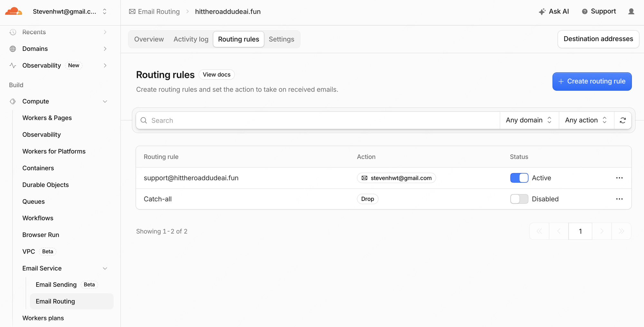This screenshot has height=327, width=644.
Task: Open options menu for Catch-all rule
Action: point(619,199)
